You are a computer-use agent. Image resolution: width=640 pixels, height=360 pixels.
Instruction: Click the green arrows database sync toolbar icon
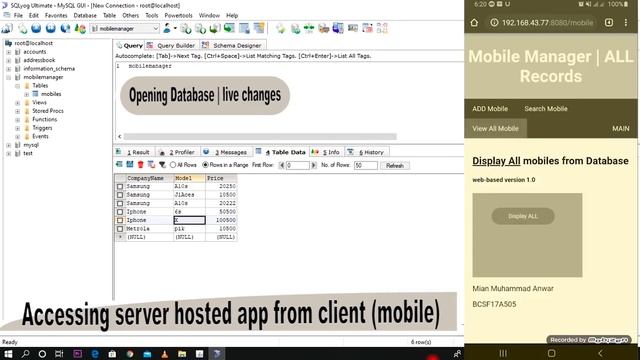pyautogui.click(x=309, y=28)
